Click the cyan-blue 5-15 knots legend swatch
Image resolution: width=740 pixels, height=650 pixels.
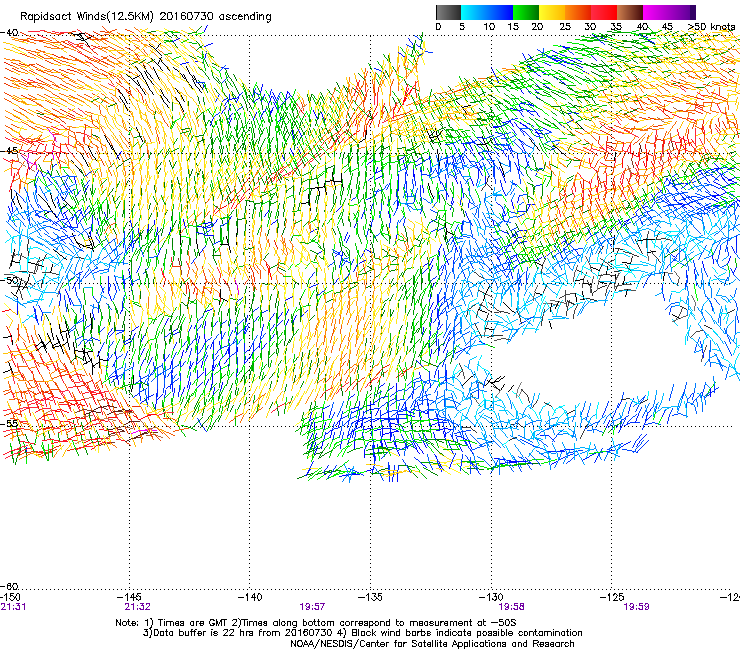pyautogui.click(x=487, y=12)
